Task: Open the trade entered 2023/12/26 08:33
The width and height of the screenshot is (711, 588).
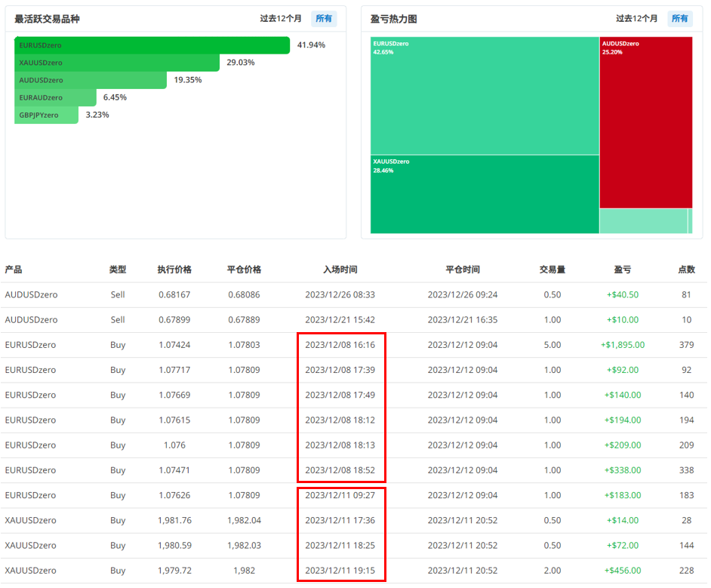Action: [x=340, y=295]
